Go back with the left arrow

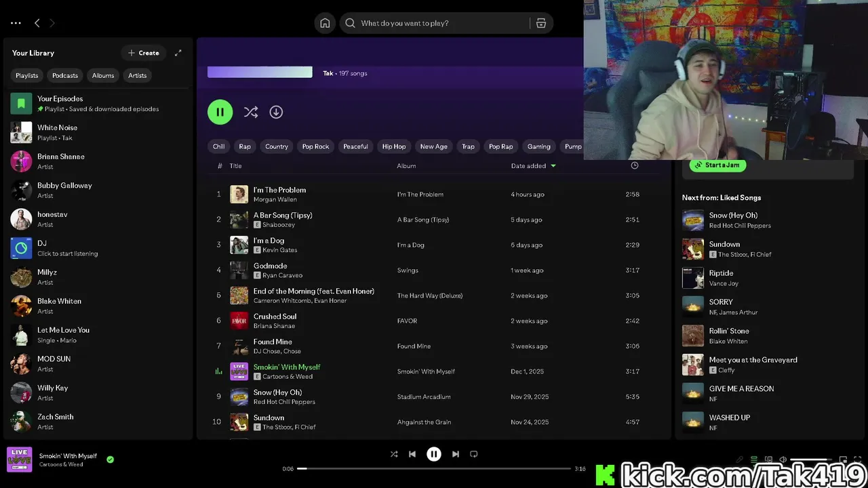pos(37,23)
